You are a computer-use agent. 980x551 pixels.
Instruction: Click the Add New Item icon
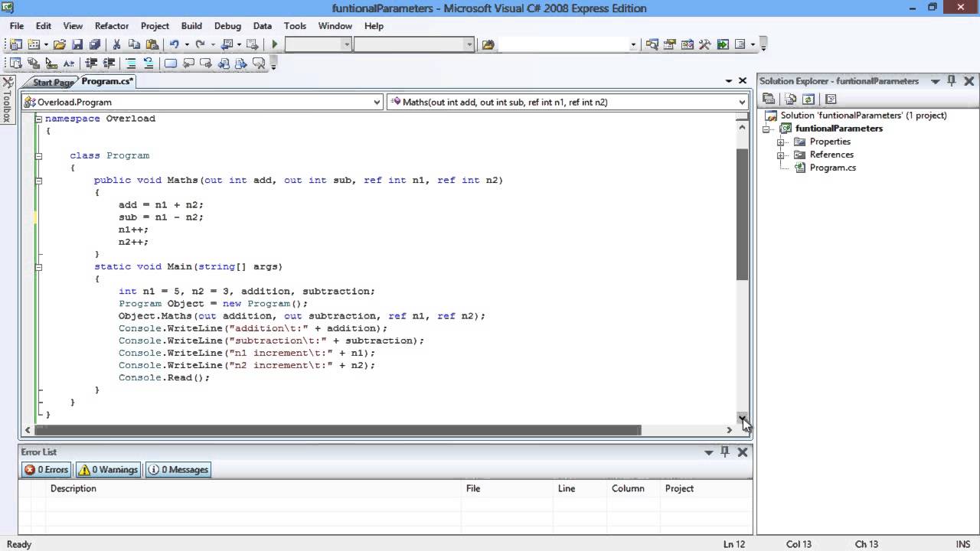point(34,44)
